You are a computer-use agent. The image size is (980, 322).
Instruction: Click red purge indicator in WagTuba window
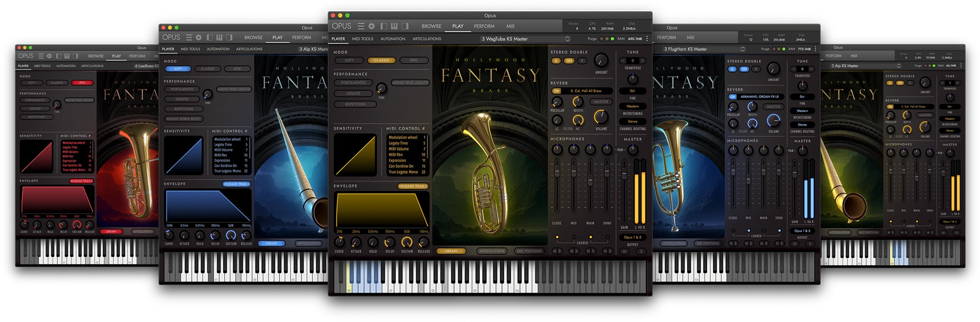[602, 39]
